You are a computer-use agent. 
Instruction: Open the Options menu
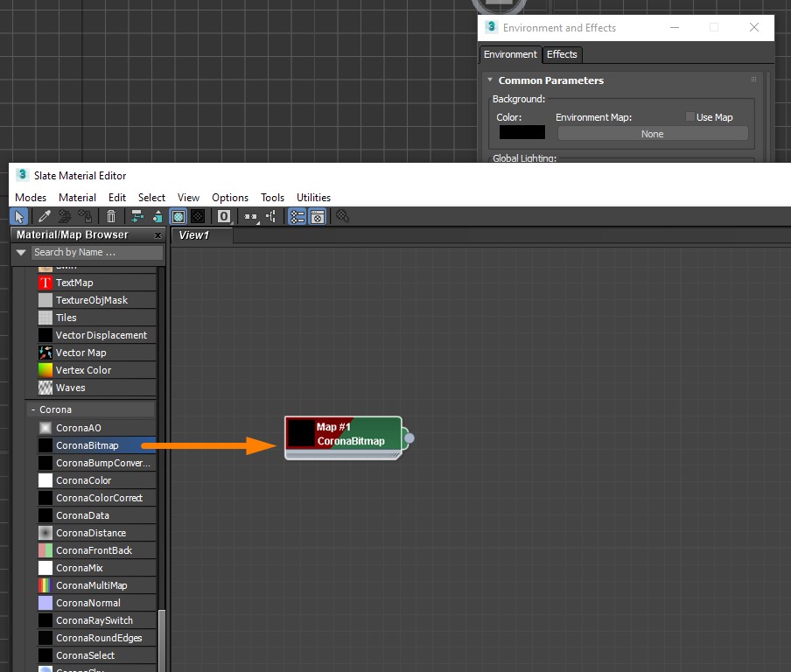tap(230, 198)
